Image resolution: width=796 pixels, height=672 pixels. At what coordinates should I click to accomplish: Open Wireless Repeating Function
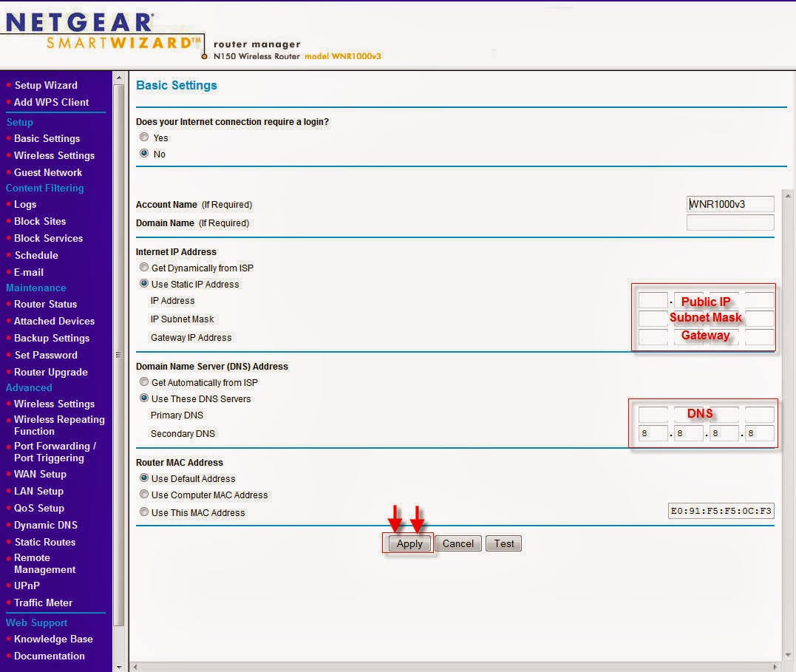(59, 425)
